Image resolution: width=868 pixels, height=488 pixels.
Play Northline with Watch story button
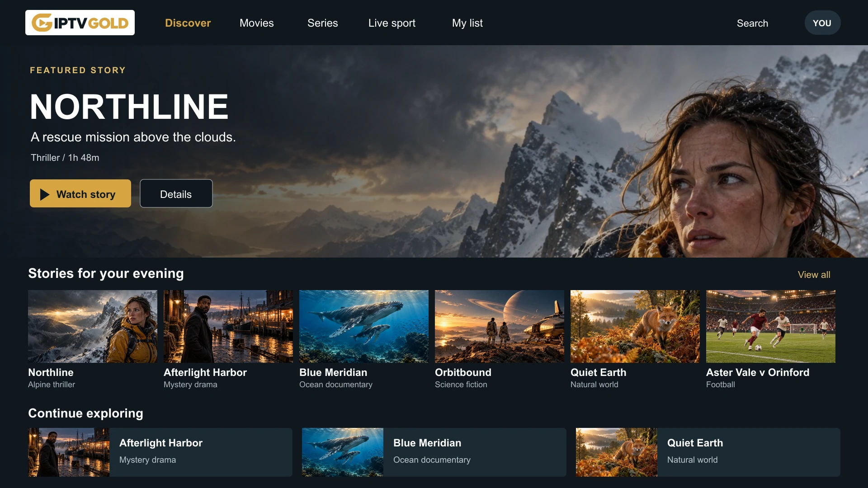pos(80,193)
